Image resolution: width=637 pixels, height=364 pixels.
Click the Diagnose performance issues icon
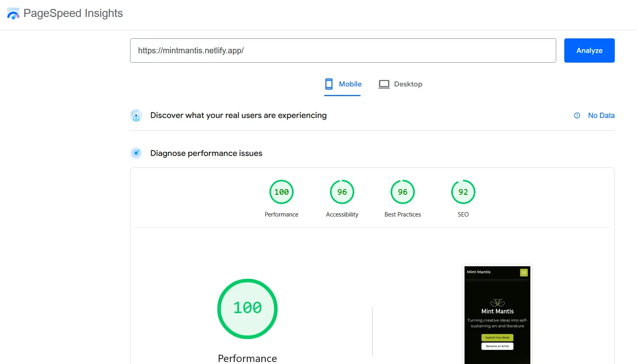(x=136, y=153)
